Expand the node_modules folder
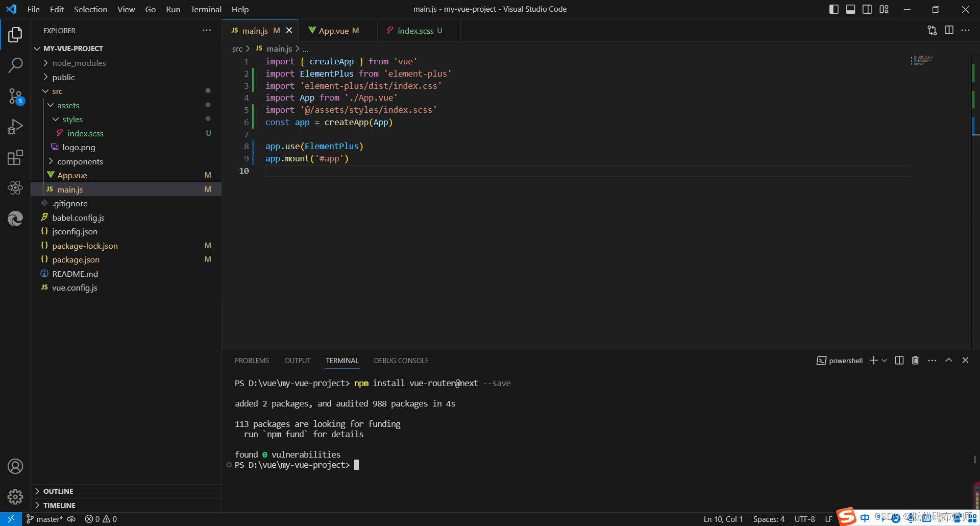980x526 pixels. [126, 63]
